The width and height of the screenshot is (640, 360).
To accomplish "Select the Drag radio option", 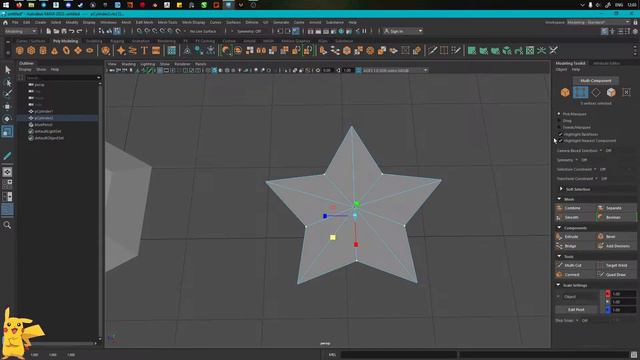I will (x=559, y=120).
